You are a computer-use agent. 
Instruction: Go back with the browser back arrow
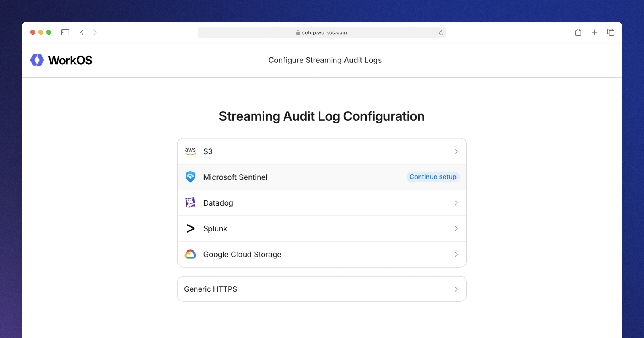(82, 32)
